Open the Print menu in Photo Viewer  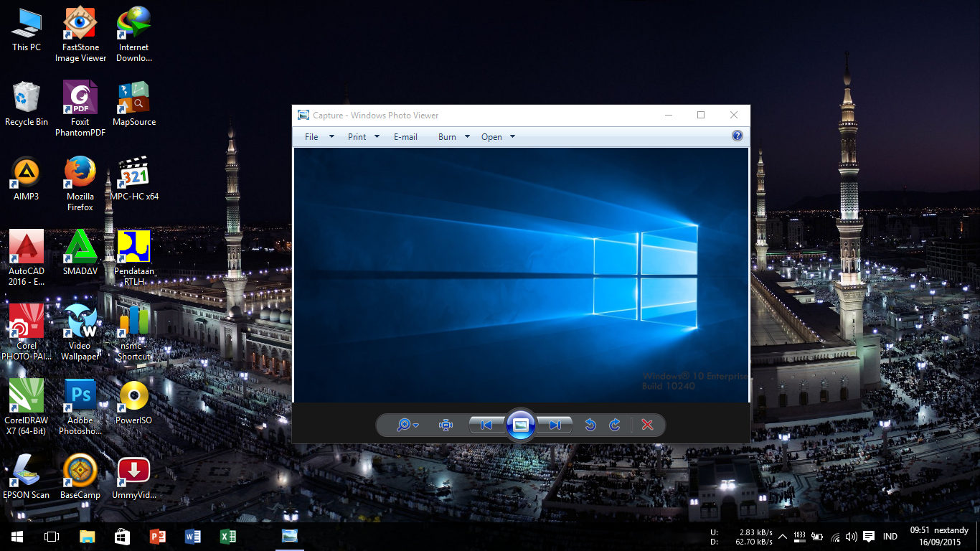tap(357, 136)
